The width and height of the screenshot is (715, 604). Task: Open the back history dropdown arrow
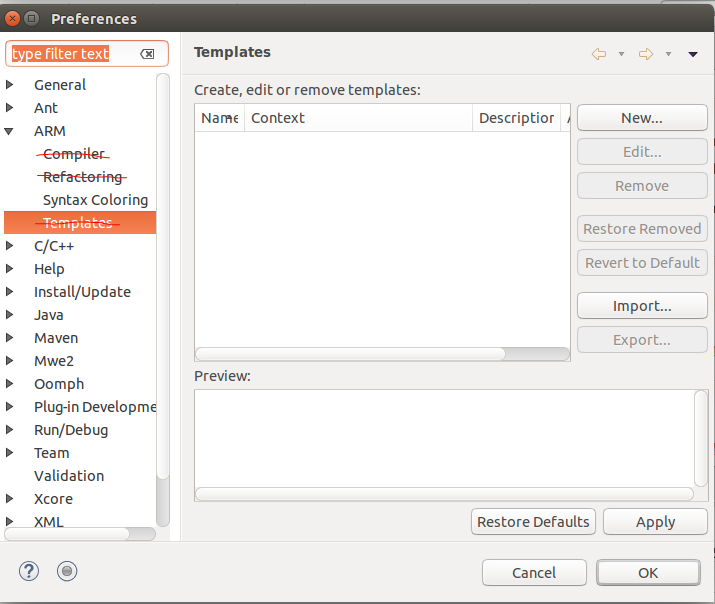click(x=621, y=54)
